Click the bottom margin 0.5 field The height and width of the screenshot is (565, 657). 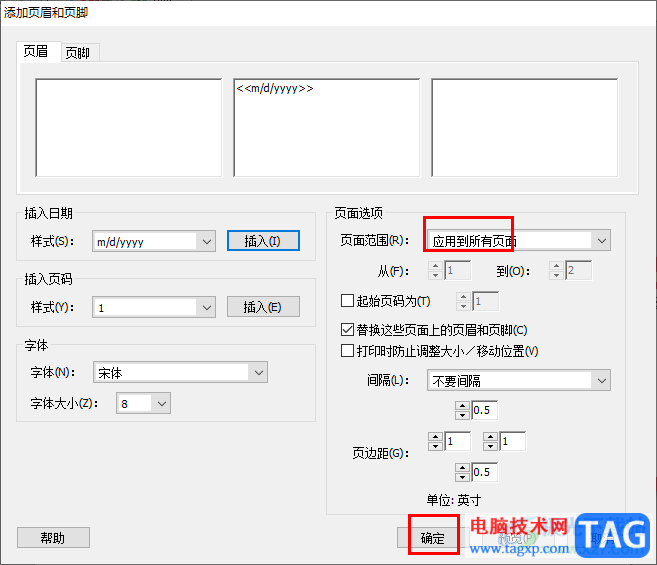click(484, 472)
